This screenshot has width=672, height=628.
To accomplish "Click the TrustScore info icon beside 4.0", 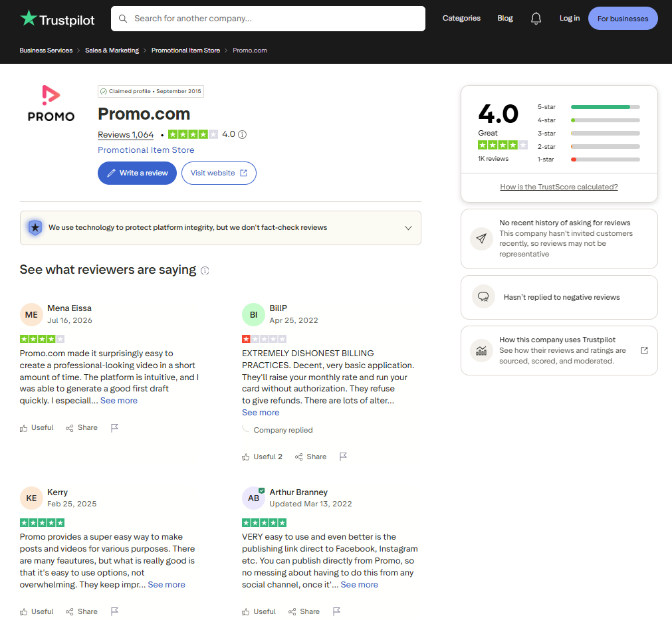I will [x=242, y=134].
